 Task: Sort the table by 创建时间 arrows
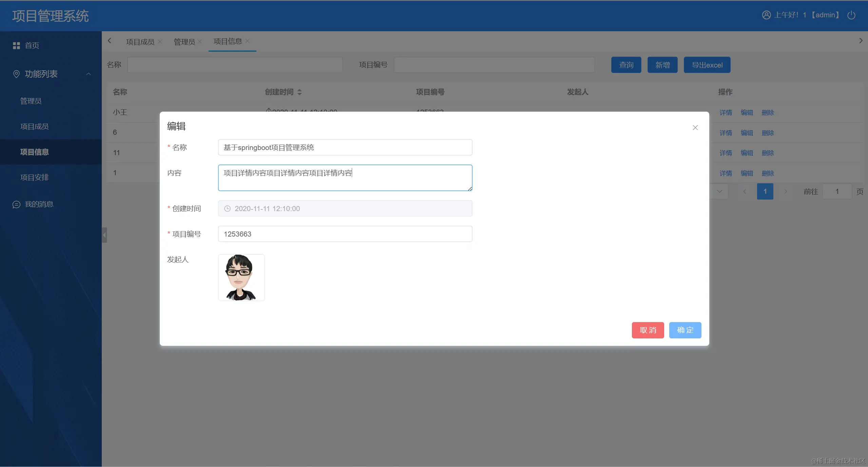(299, 92)
